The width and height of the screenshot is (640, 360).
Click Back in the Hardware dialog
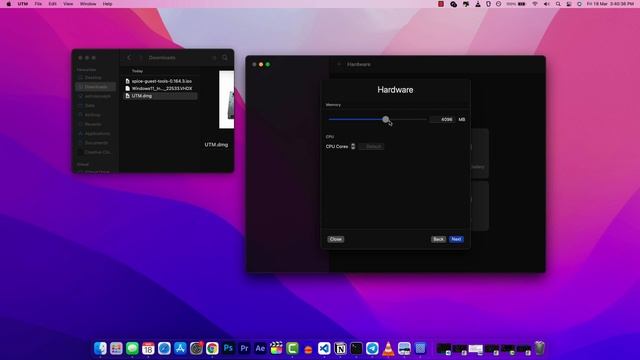[438, 239]
